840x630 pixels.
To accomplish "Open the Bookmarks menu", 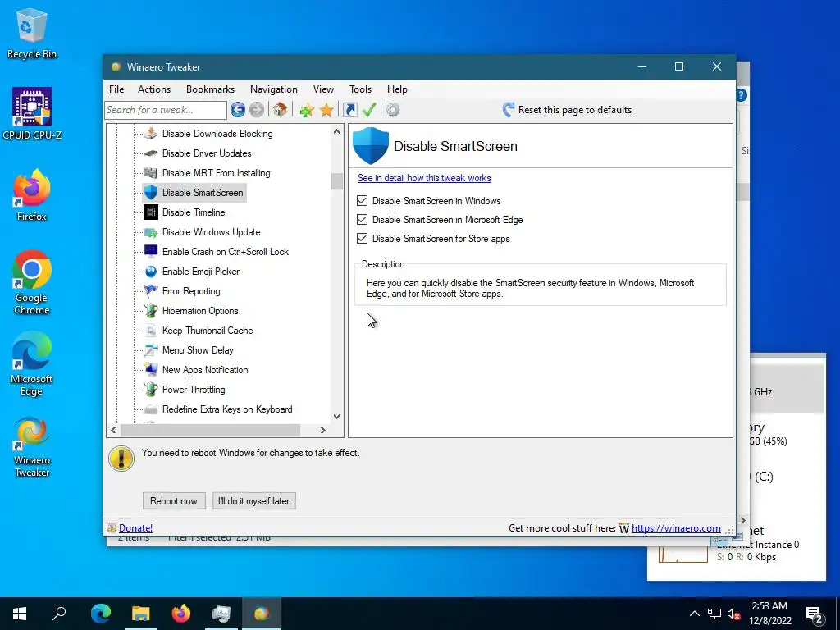I will pyautogui.click(x=211, y=89).
